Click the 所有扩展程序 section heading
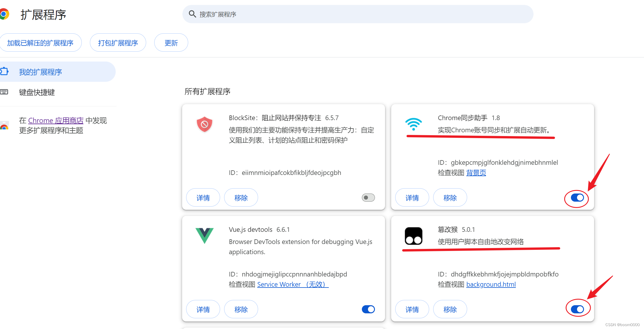Viewport: 644px width, 329px height. tap(207, 91)
